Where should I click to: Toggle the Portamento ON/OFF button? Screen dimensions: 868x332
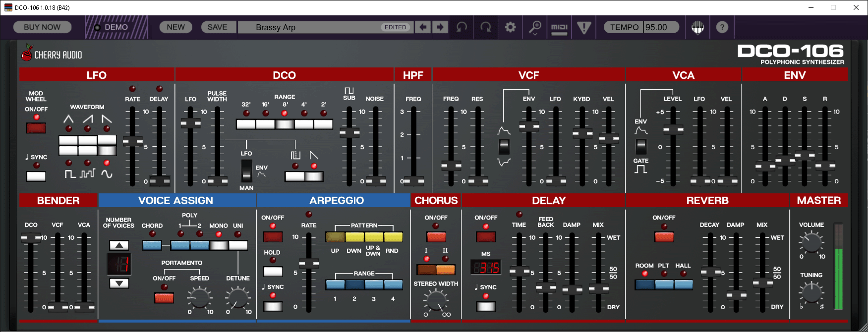[164, 298]
